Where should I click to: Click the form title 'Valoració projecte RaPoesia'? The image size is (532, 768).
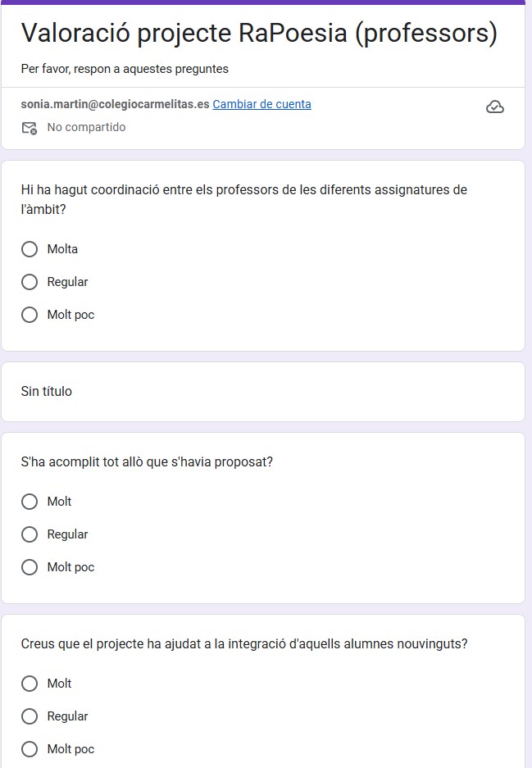(x=258, y=34)
